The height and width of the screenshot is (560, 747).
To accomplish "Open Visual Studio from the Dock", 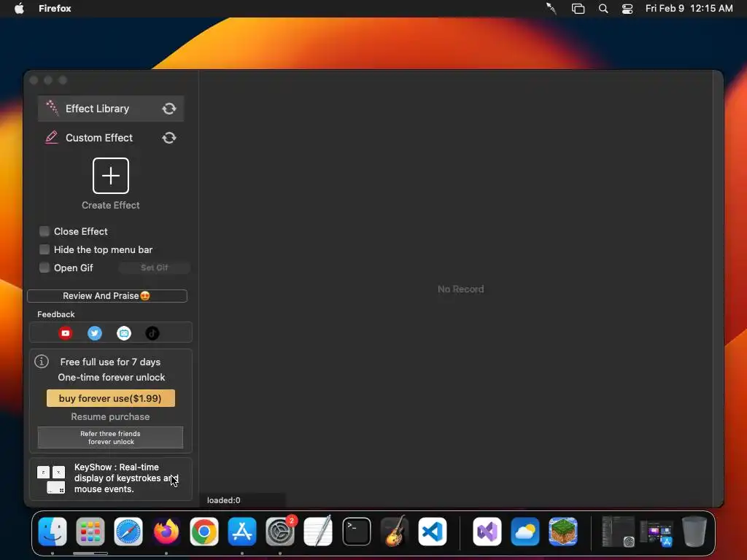I will click(487, 532).
